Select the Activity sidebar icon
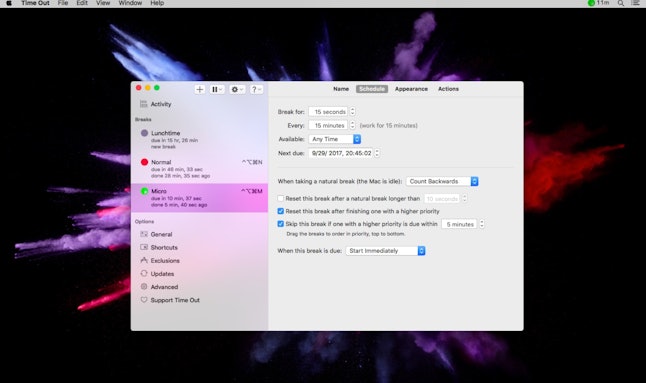 tap(143, 104)
